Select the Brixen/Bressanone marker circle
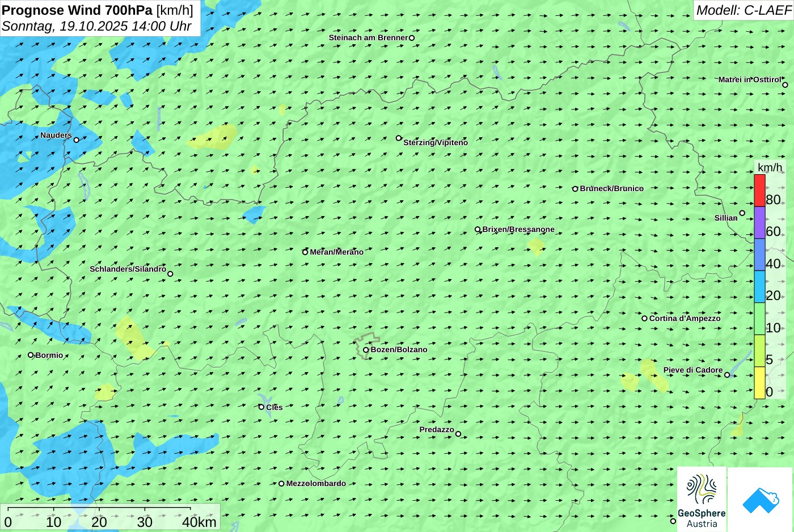The height and width of the screenshot is (532, 794). [x=478, y=230]
